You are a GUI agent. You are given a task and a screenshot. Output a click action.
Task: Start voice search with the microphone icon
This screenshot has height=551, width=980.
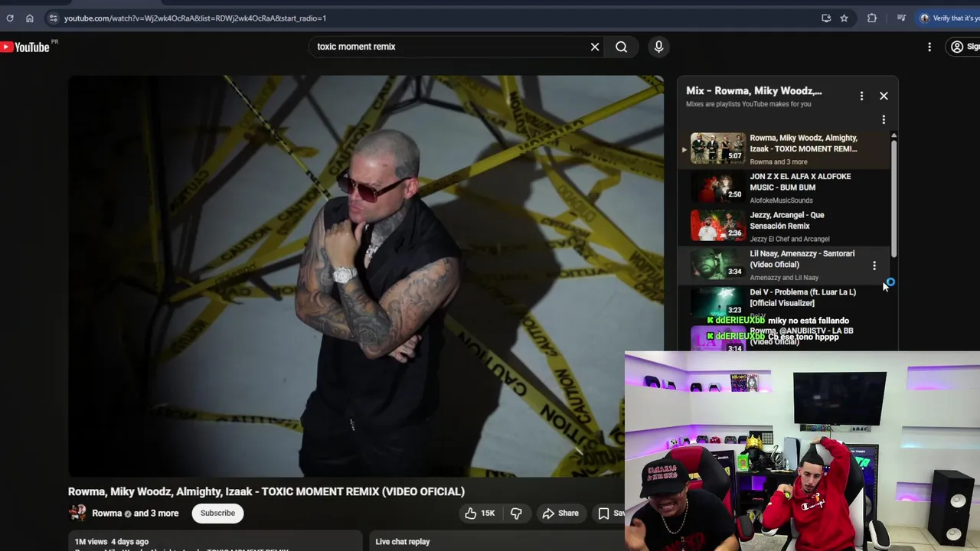pyautogui.click(x=658, y=47)
